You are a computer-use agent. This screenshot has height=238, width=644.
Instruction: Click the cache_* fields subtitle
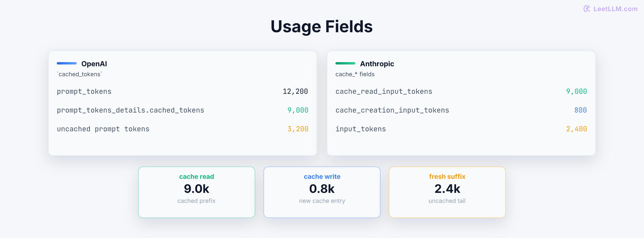click(x=355, y=74)
